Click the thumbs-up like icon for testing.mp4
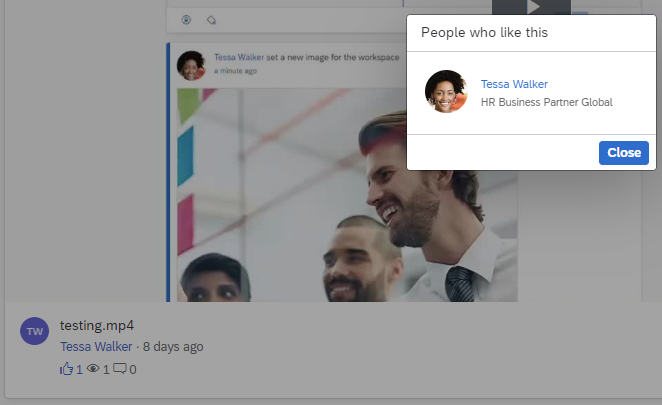Viewport: 662px width, 405px height. [66, 369]
